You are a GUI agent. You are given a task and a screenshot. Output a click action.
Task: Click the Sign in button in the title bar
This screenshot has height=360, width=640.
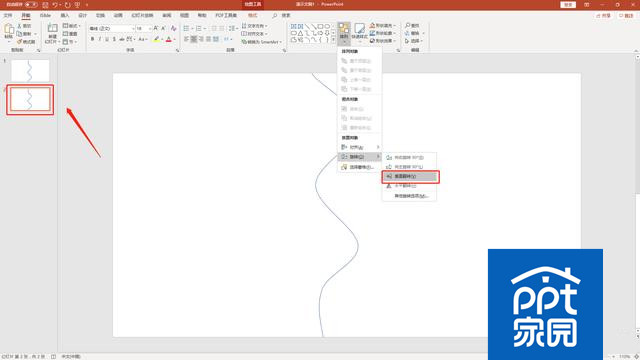pyautogui.click(x=568, y=4)
